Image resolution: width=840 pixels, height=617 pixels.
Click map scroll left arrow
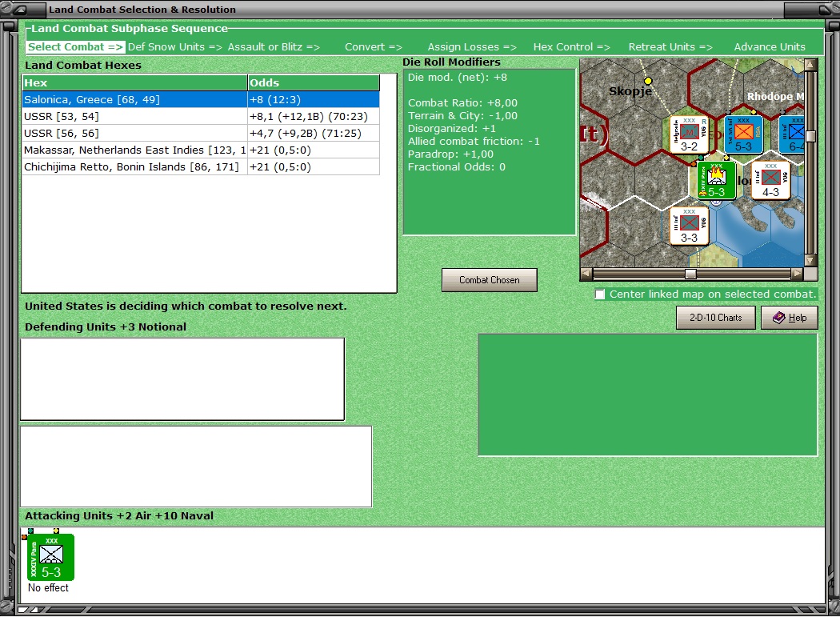pos(586,274)
